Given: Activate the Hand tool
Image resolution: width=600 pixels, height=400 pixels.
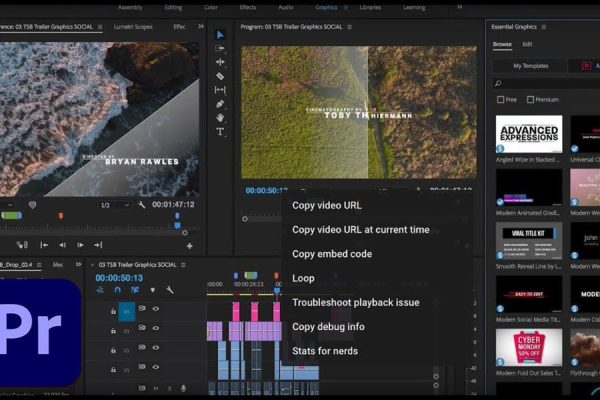Looking at the screenshot, I should tap(220, 118).
